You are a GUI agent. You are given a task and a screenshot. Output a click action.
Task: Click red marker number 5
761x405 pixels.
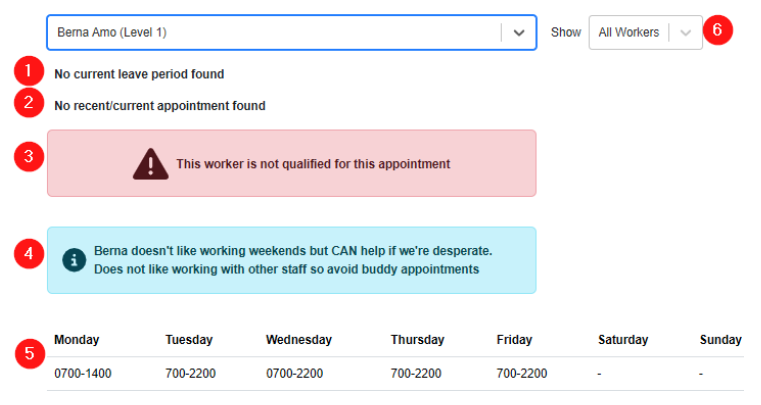click(29, 353)
